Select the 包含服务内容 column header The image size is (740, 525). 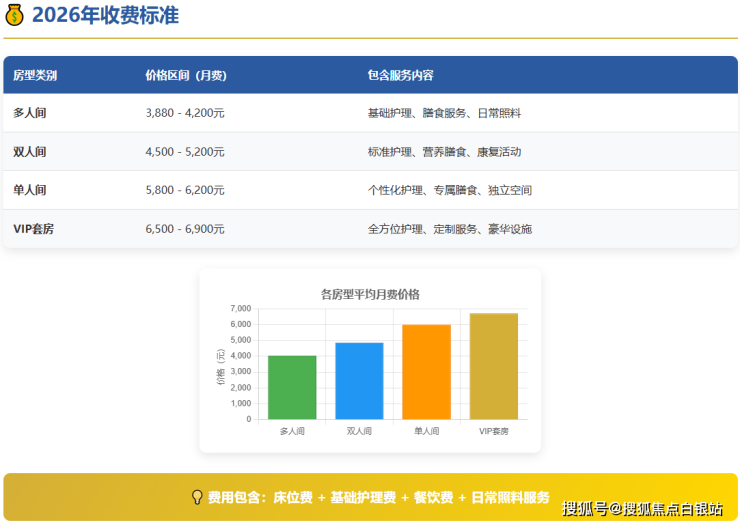click(400, 75)
